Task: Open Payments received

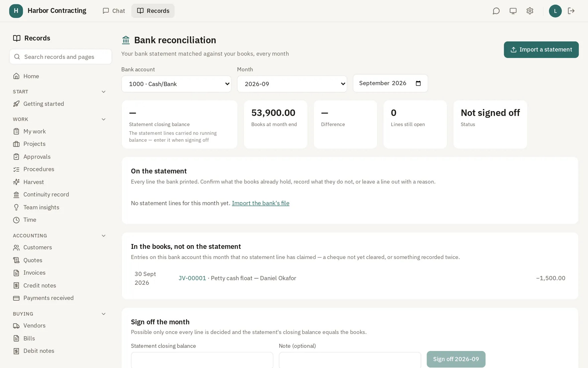Action: pyautogui.click(x=60, y=298)
